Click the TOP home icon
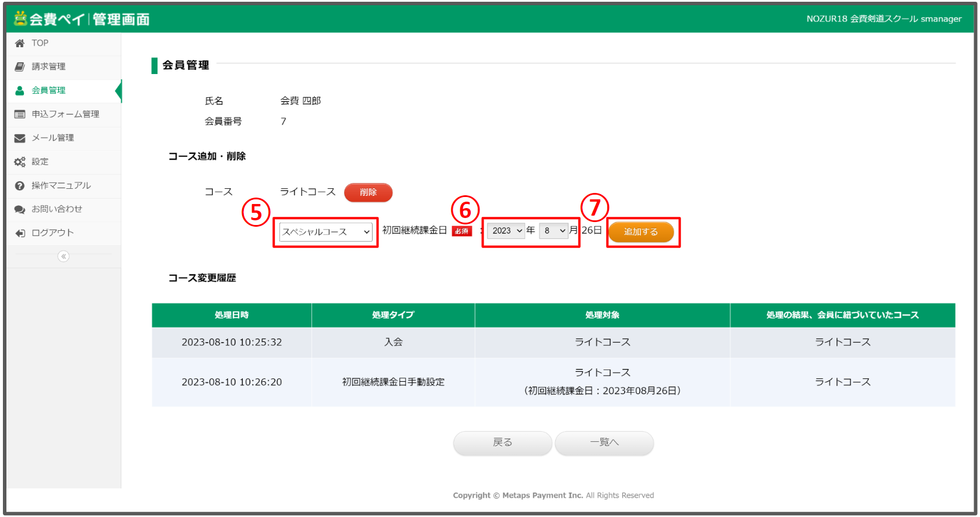Image resolution: width=980 pixels, height=517 pixels. (x=20, y=43)
